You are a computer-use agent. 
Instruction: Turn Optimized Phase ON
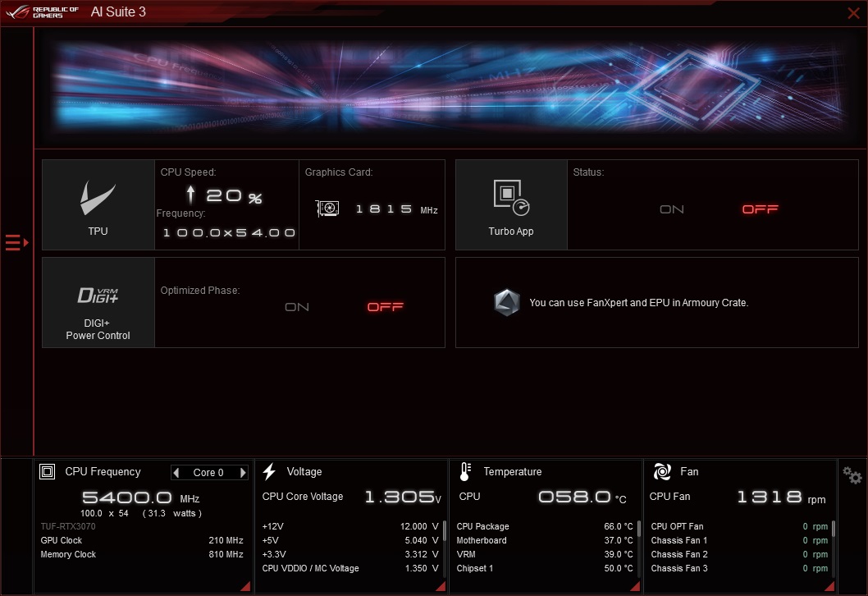[x=297, y=307]
